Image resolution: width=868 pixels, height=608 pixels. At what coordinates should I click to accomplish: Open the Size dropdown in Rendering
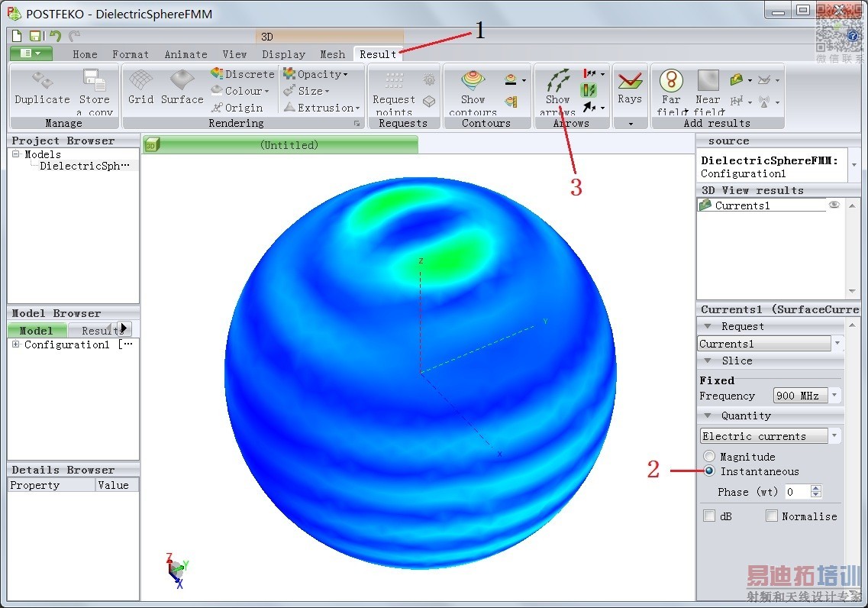pos(306,91)
